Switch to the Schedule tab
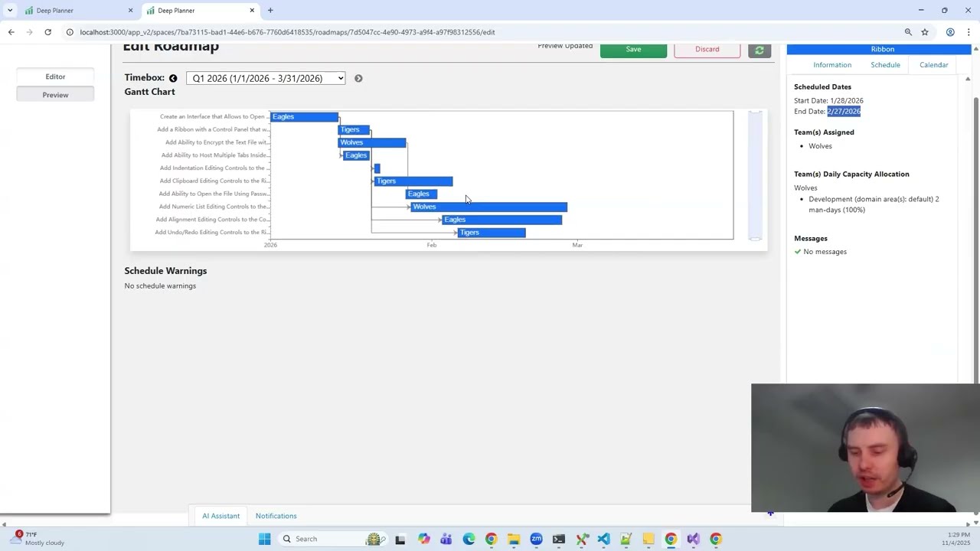This screenshot has width=980, height=551. (x=885, y=65)
